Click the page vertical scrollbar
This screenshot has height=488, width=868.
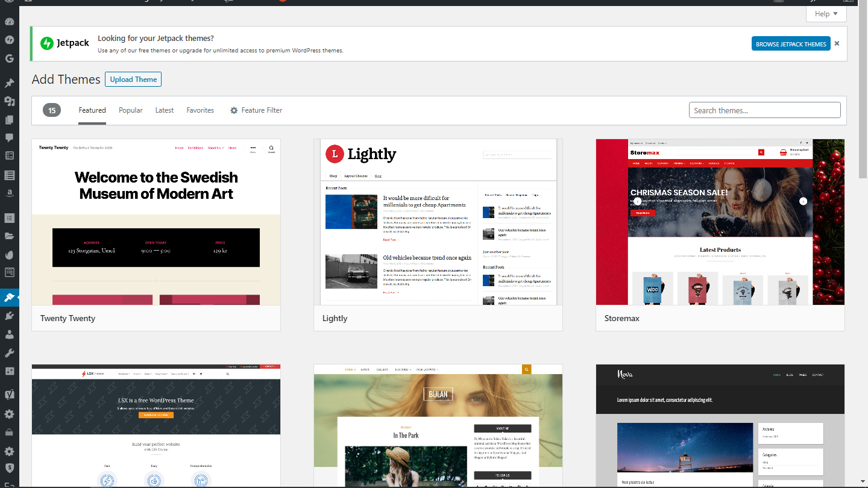coord(863,90)
